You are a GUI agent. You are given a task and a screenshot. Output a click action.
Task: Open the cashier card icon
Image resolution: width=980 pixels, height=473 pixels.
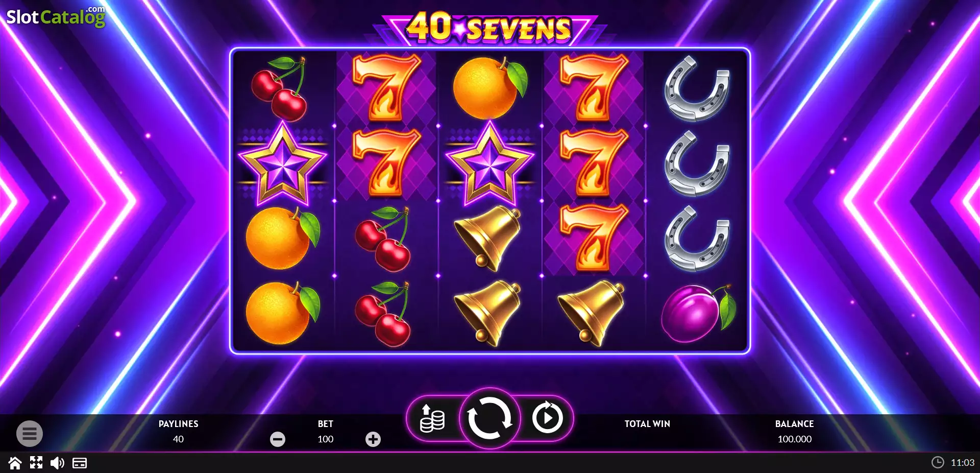click(80, 463)
